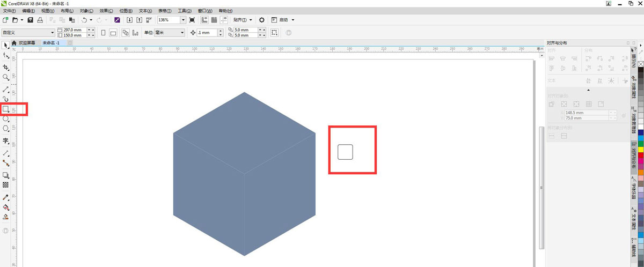Click the 启动 launcher button
644x267 pixels.
283,20
